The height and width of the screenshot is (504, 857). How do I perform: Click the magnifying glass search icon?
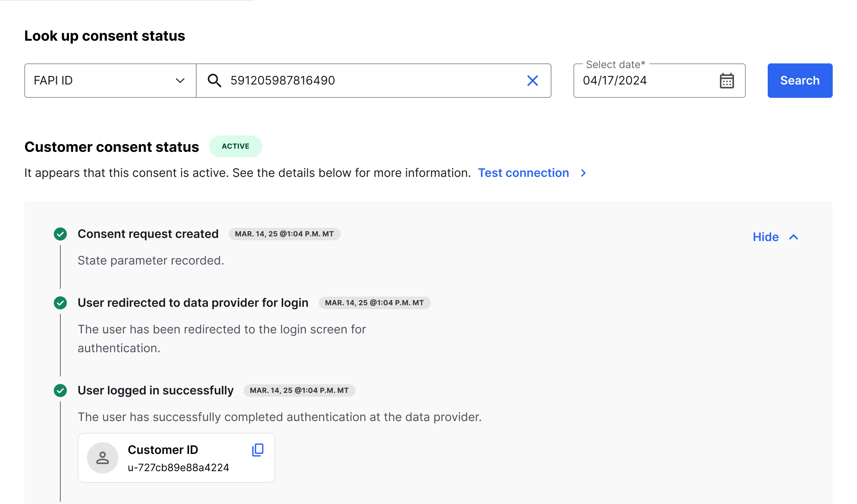click(214, 81)
